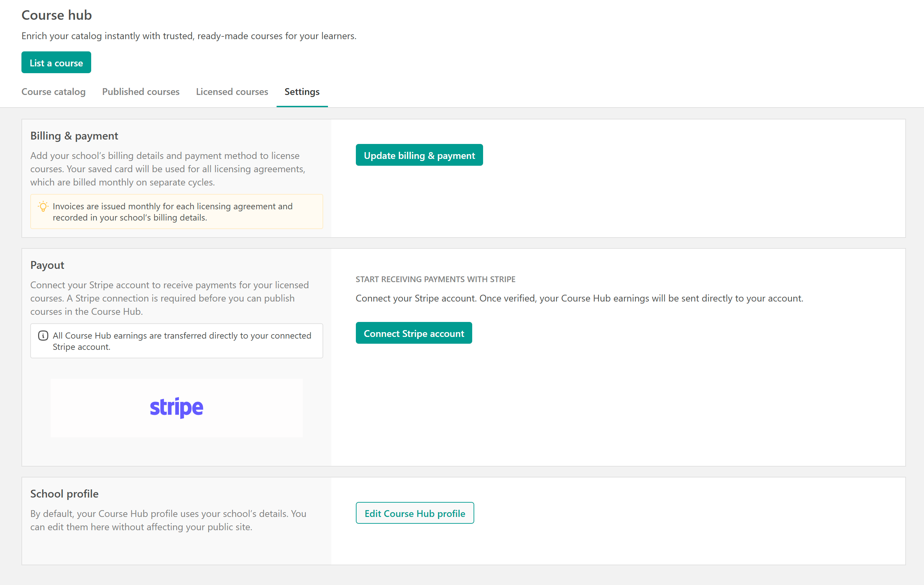Click Connect Stripe account button

[x=414, y=333]
